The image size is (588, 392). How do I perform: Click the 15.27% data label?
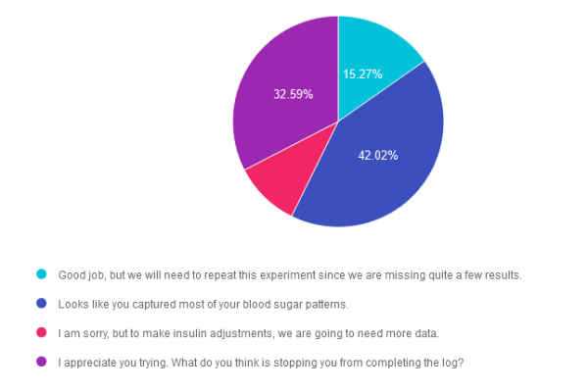pyautogui.click(x=362, y=73)
